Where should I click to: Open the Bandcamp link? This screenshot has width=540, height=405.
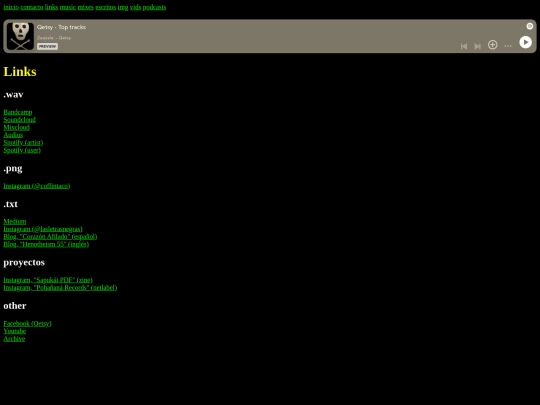[x=18, y=112]
